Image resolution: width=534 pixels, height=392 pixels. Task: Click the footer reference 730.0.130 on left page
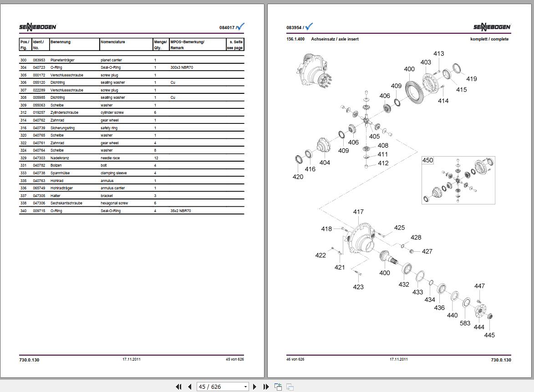(29, 359)
